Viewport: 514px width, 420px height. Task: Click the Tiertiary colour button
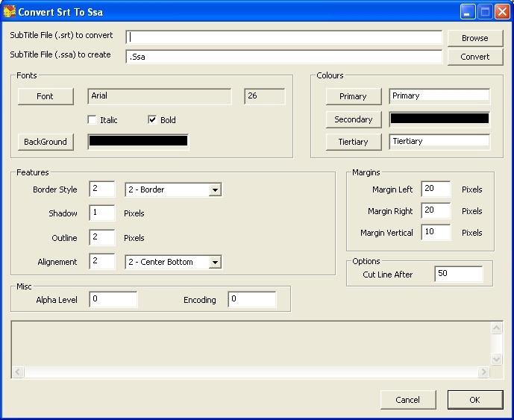tap(354, 142)
